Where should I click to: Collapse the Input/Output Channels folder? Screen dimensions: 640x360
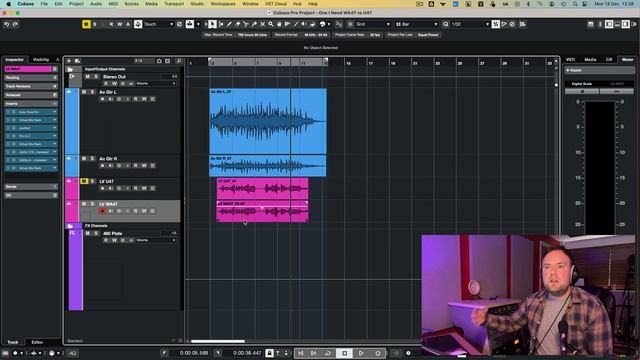pos(70,69)
